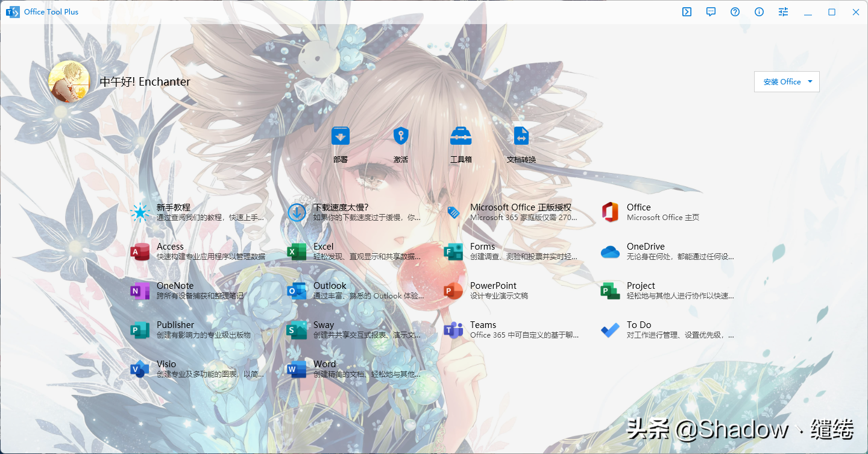Click the Access title text
This screenshot has width=868, height=454.
point(170,247)
